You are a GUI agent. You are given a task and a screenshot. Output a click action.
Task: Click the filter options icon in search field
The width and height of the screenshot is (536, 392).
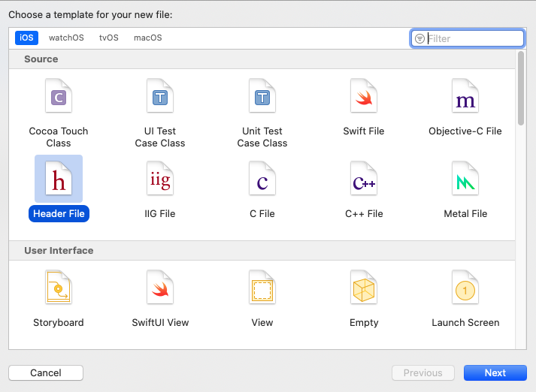[x=419, y=38]
